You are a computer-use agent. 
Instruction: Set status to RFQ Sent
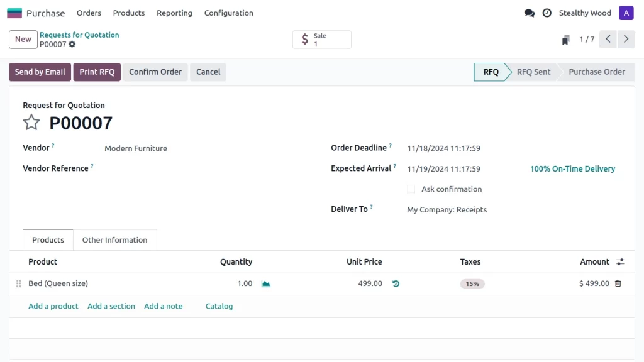click(533, 72)
